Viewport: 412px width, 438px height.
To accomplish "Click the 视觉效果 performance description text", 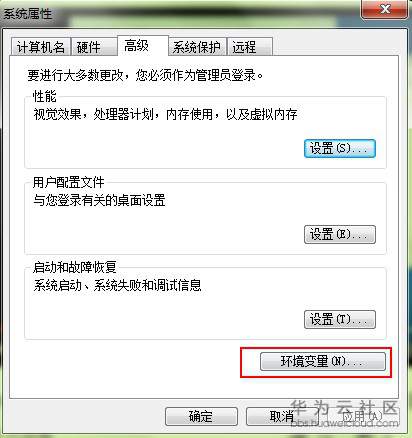I will click(165, 114).
